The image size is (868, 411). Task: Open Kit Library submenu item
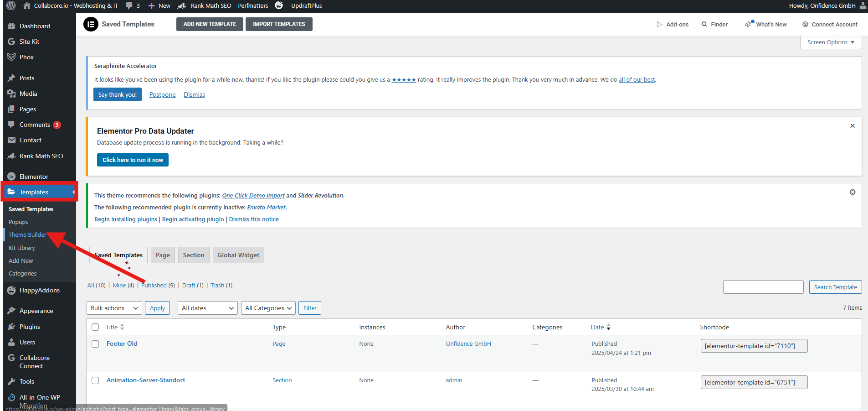coord(22,248)
